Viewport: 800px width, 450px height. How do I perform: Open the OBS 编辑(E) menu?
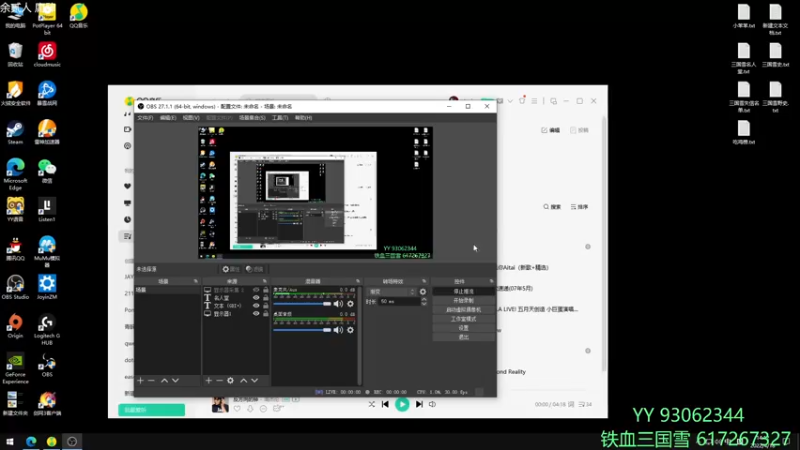(168, 118)
